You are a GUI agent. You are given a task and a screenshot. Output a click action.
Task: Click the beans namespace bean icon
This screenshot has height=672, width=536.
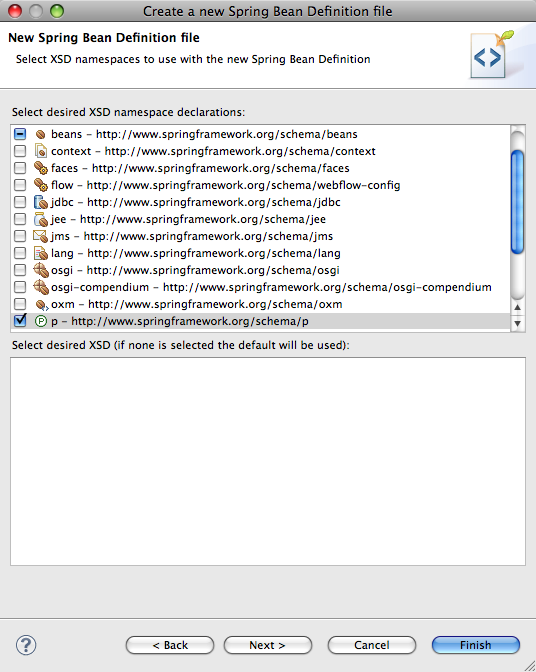[41, 135]
